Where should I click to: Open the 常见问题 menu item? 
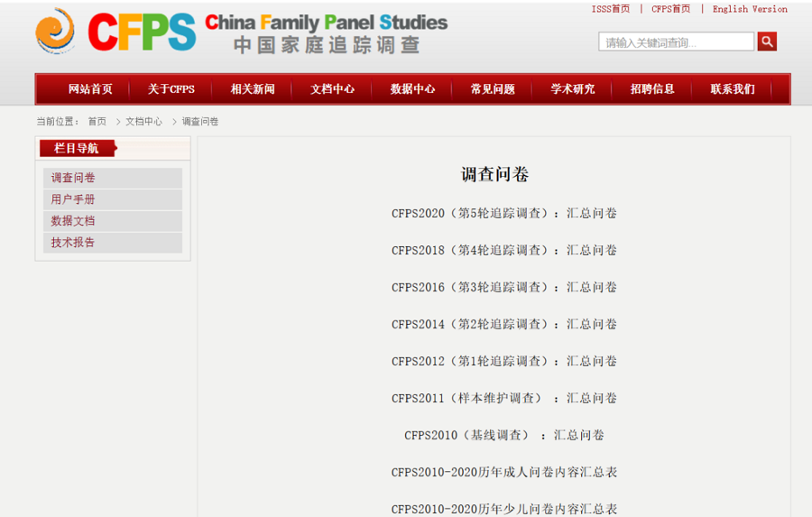click(493, 89)
